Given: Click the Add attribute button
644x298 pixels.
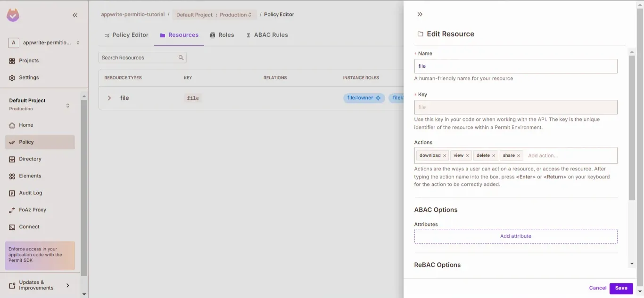Looking at the screenshot, I should click(x=516, y=236).
